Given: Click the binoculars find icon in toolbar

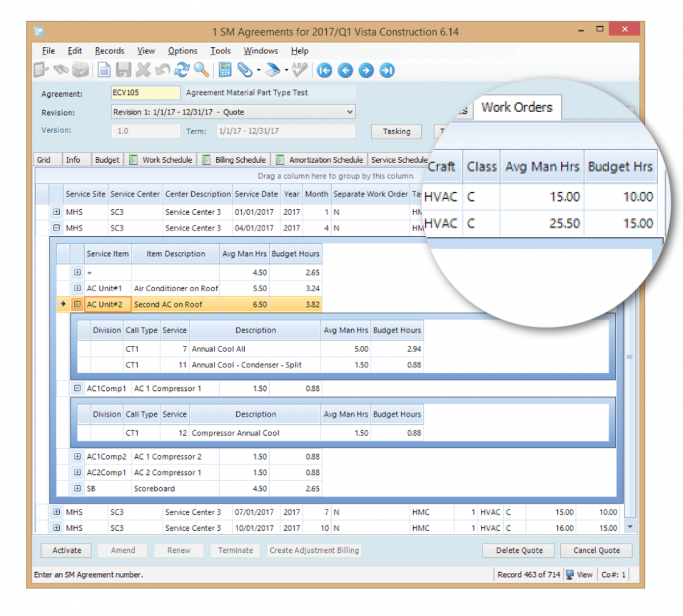Looking at the screenshot, I should coord(61,70).
